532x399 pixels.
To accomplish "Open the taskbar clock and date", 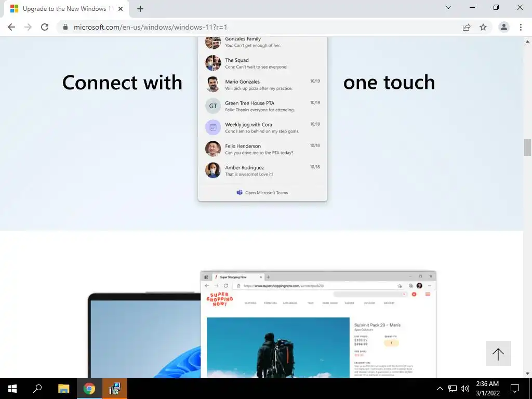I will pos(487,389).
